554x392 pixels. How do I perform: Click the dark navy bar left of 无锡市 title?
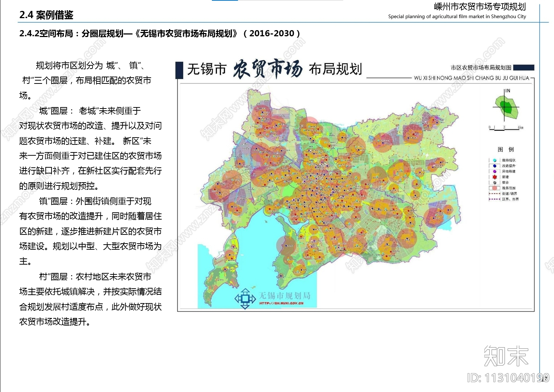point(179,70)
